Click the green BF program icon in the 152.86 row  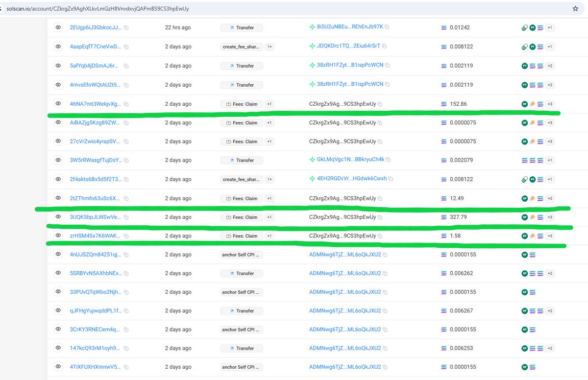(x=524, y=104)
